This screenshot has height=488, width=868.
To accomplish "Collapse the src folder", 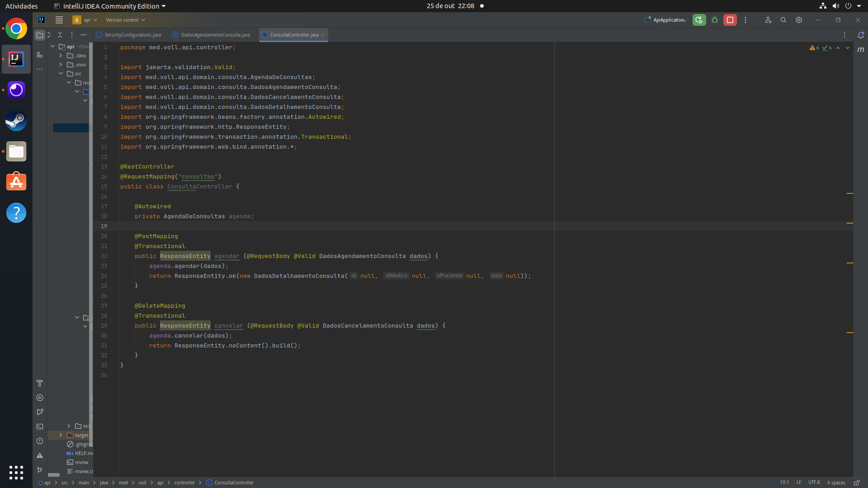I will (x=61, y=74).
